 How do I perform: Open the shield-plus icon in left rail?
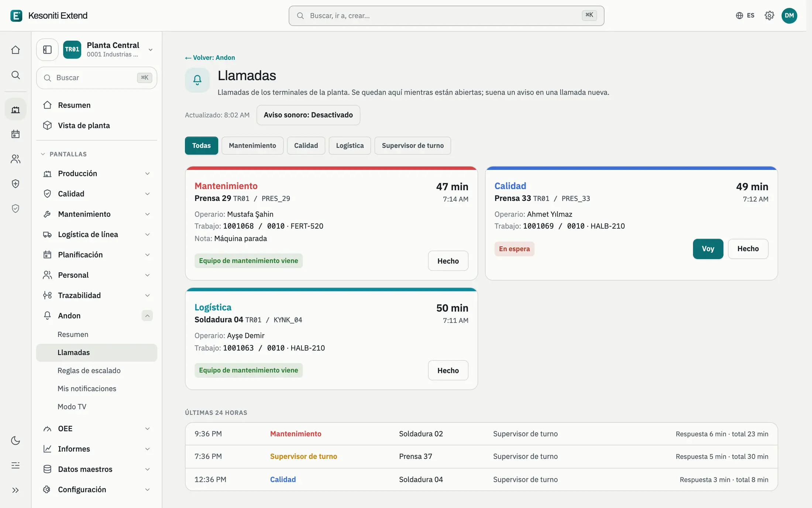coord(16,184)
